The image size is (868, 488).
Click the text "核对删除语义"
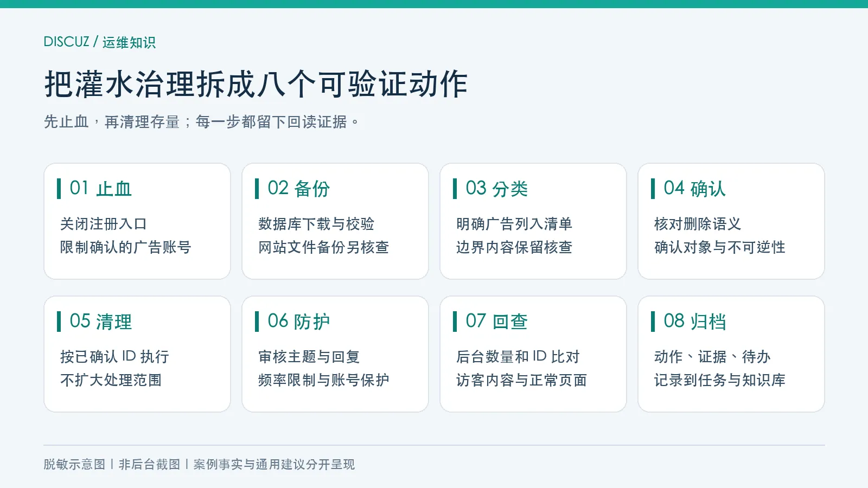[698, 224]
